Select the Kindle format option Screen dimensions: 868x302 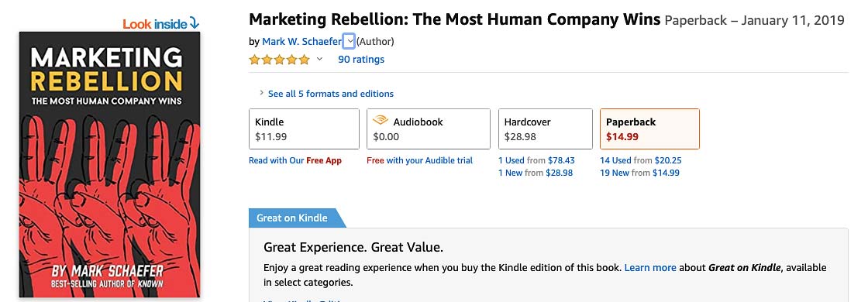click(304, 129)
